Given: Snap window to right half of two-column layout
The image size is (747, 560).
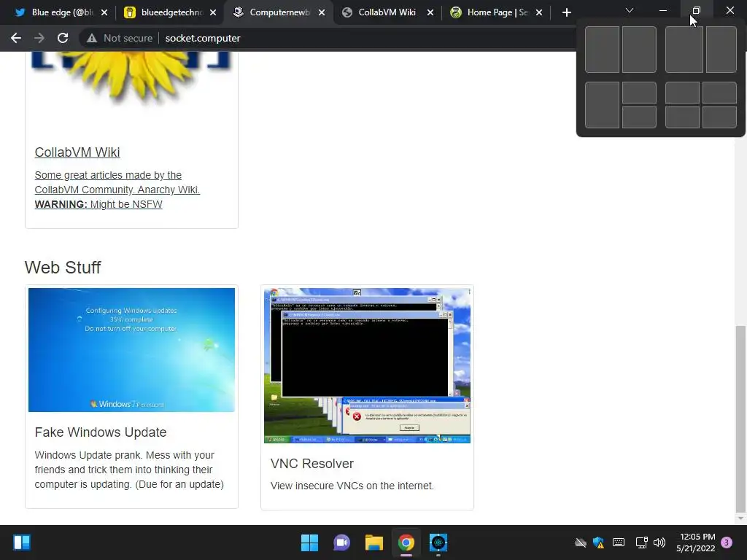Looking at the screenshot, I should [639, 50].
